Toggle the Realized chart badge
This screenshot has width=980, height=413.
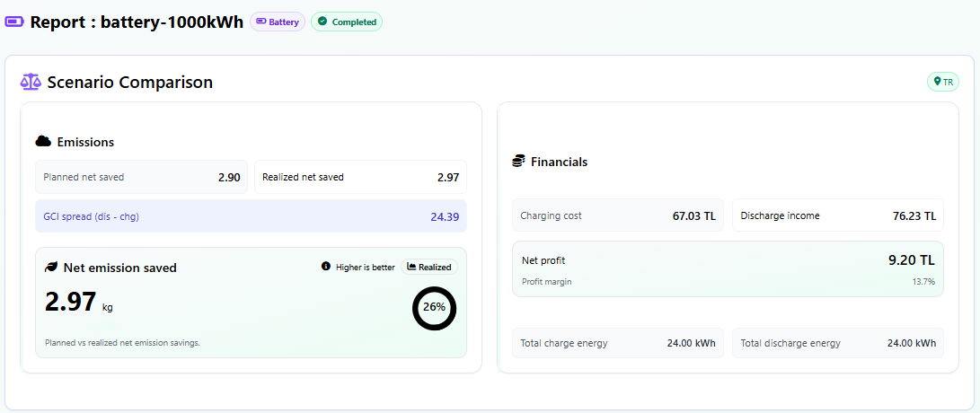[x=429, y=267]
